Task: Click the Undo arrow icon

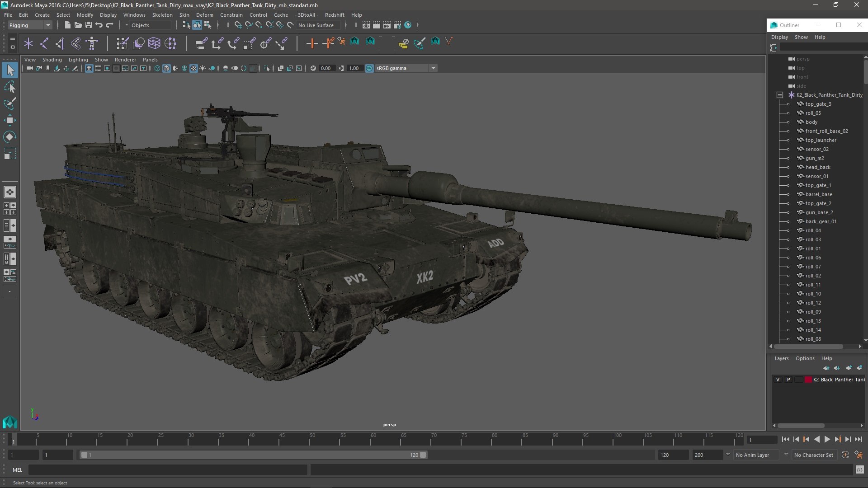Action: 99,25
